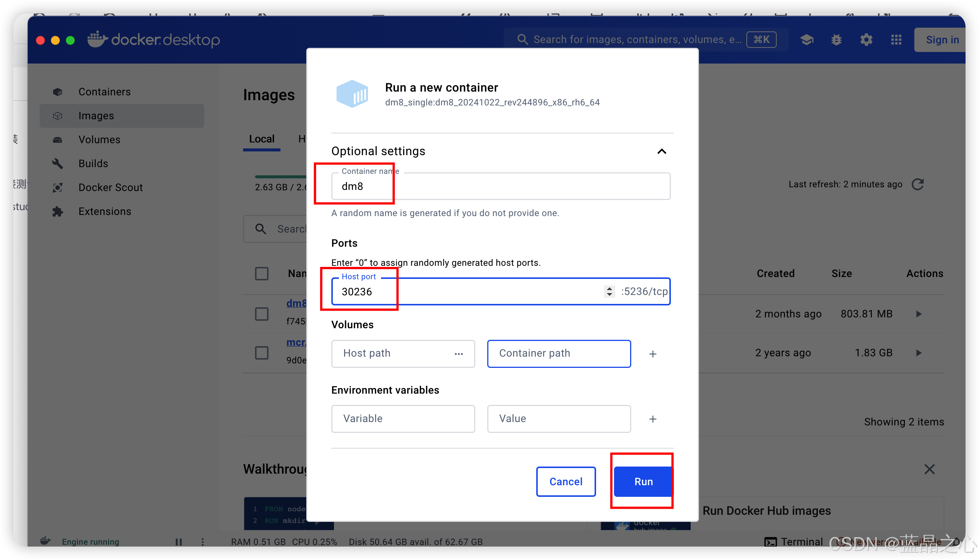Viewport: 979px width, 560px height.
Task: Cancel the new container dialog
Action: click(565, 481)
